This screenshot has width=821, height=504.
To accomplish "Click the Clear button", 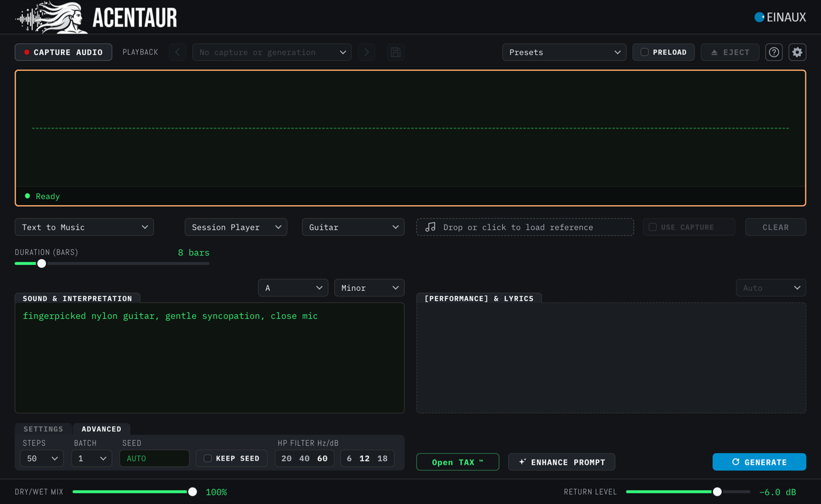I will point(776,227).
